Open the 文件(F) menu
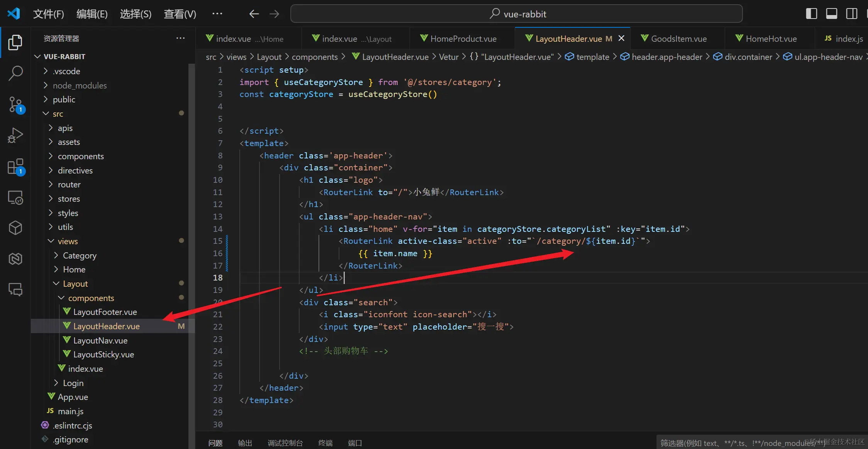This screenshot has height=449, width=868. (x=48, y=14)
